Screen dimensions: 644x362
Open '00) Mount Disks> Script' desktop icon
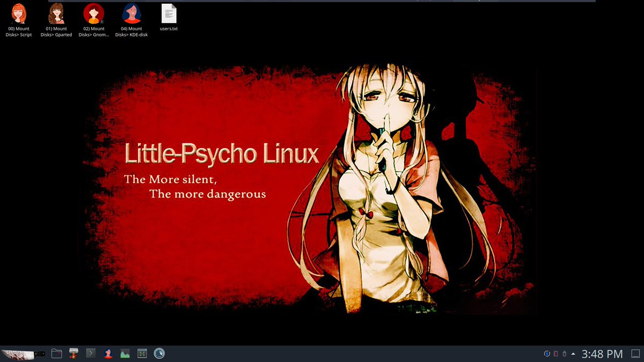coord(19,20)
